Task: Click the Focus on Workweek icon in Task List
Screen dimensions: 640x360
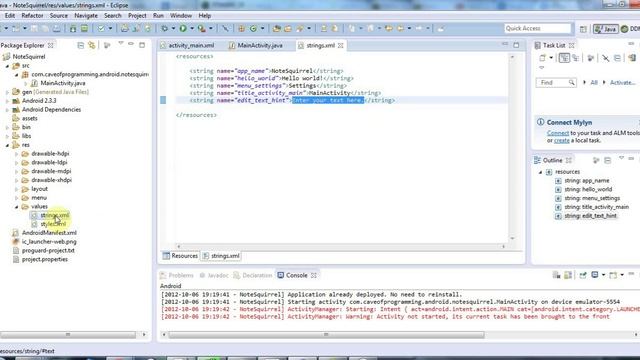Action: tap(591, 58)
